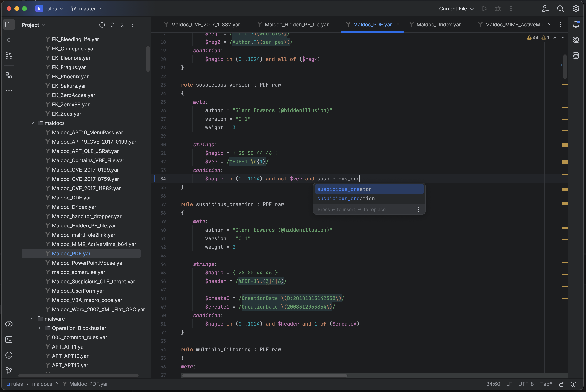Open the master branch dropdown
The image size is (586, 392).
coord(86,9)
